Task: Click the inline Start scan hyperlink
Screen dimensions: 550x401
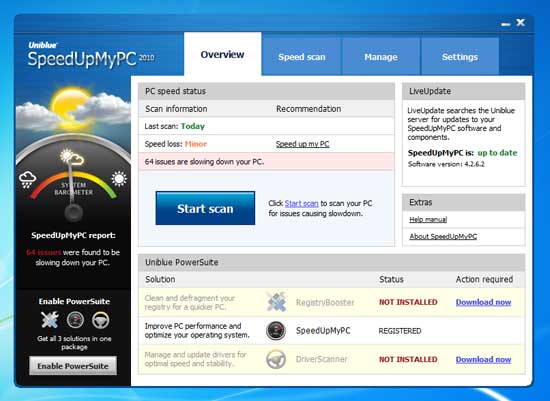Action: pos(302,203)
